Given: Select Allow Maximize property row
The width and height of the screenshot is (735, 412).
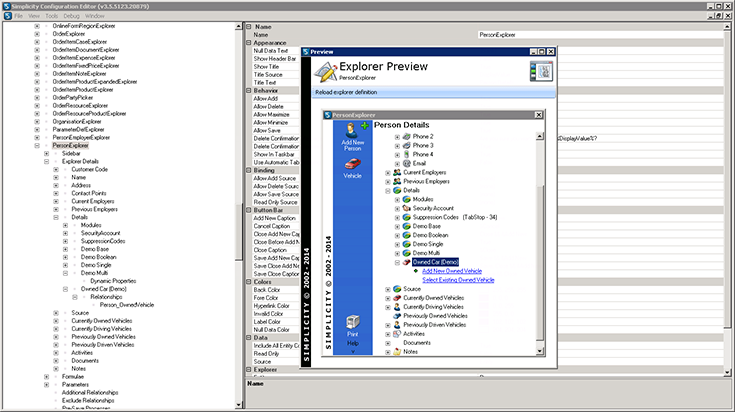Looking at the screenshot, I should click(x=271, y=114).
